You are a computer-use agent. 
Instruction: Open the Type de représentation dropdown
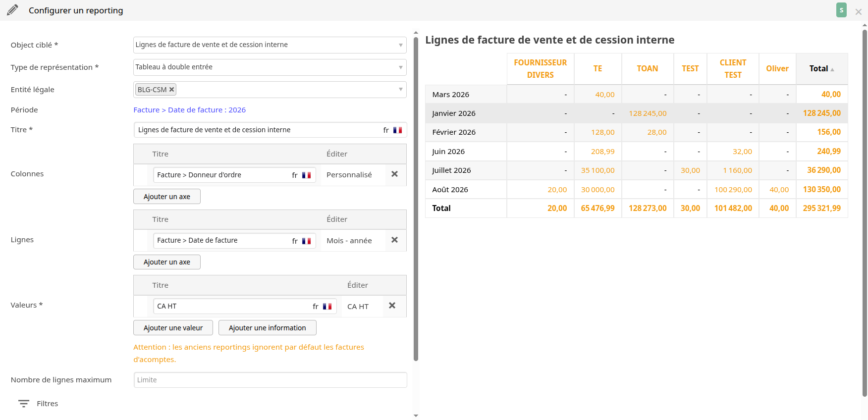tap(270, 67)
